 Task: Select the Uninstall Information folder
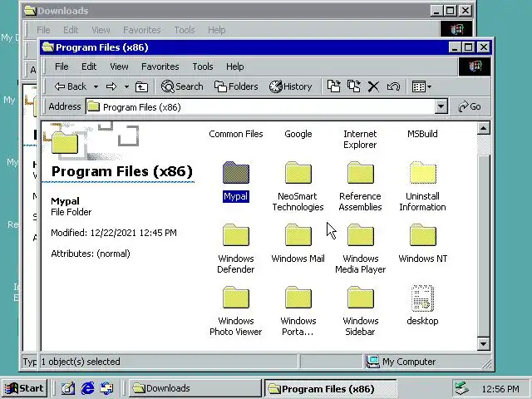coord(423,173)
